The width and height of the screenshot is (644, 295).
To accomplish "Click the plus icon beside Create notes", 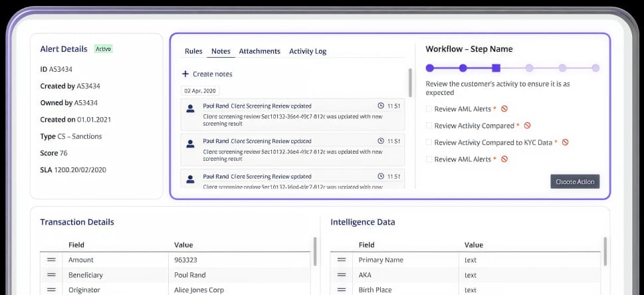I will (x=185, y=74).
